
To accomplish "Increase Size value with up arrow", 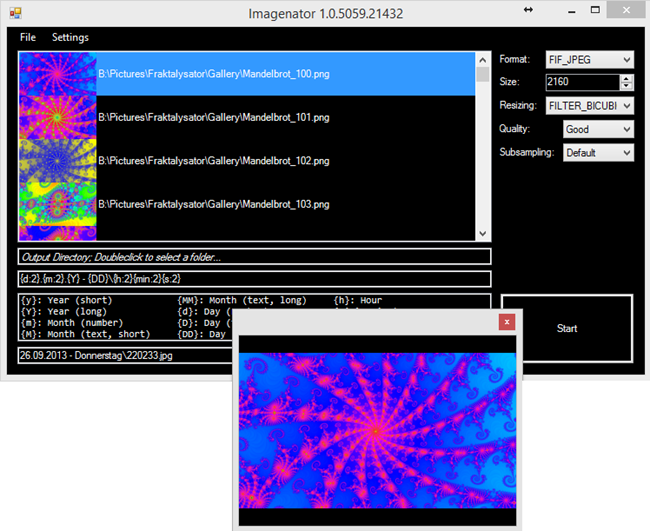I will click(626, 78).
